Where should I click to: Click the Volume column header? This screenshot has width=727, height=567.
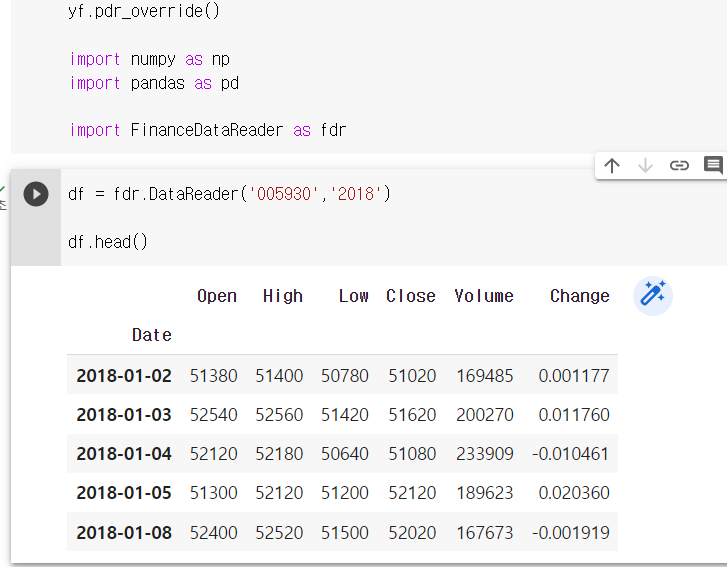[x=484, y=296]
